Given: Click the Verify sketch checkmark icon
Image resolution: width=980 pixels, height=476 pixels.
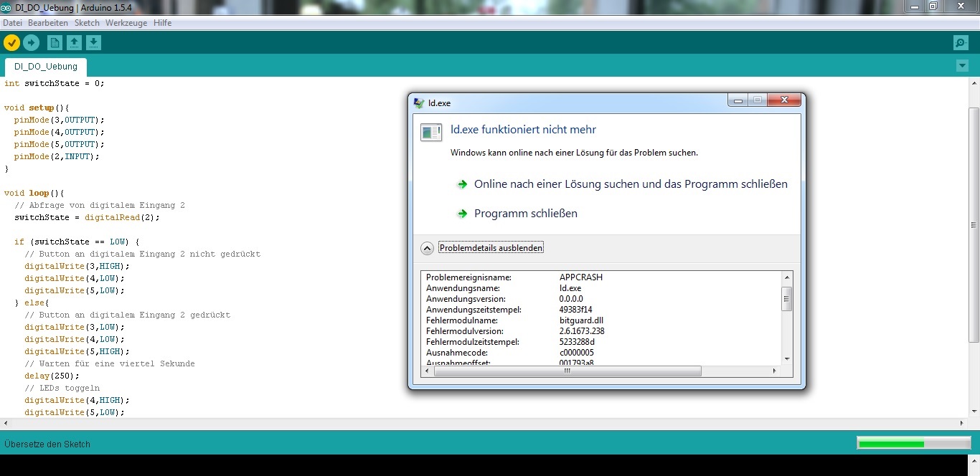Looking at the screenshot, I should (x=11, y=42).
